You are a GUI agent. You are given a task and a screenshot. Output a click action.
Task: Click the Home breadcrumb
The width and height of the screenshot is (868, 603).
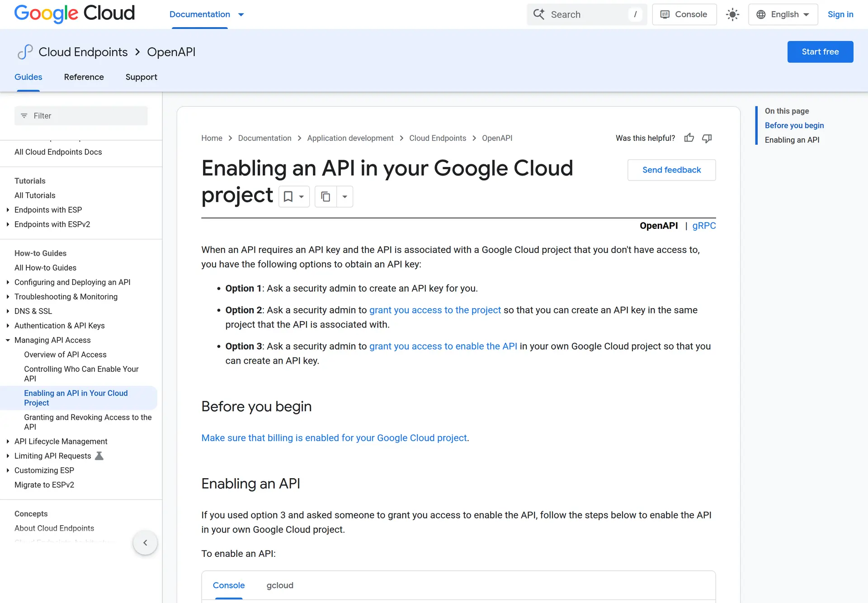point(212,138)
